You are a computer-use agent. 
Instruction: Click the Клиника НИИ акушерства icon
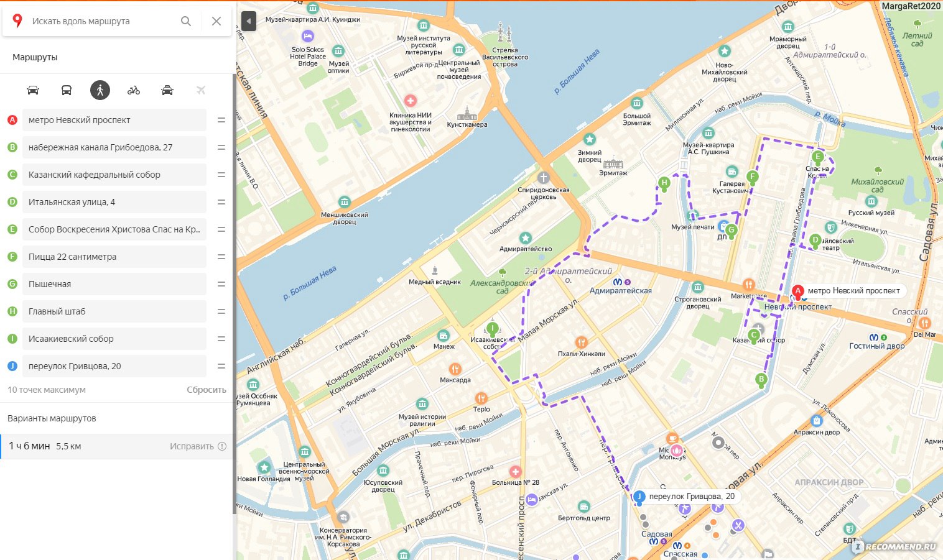(411, 101)
